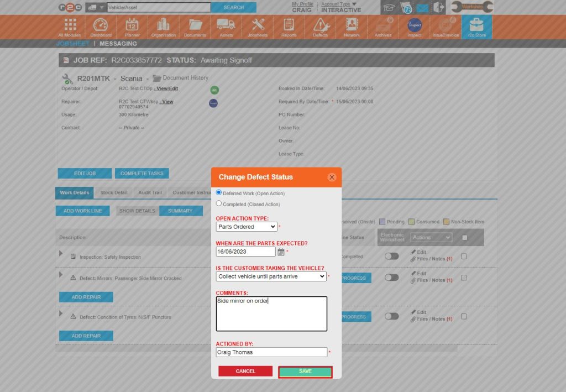Open the Open Action Type dropdown

point(247,227)
